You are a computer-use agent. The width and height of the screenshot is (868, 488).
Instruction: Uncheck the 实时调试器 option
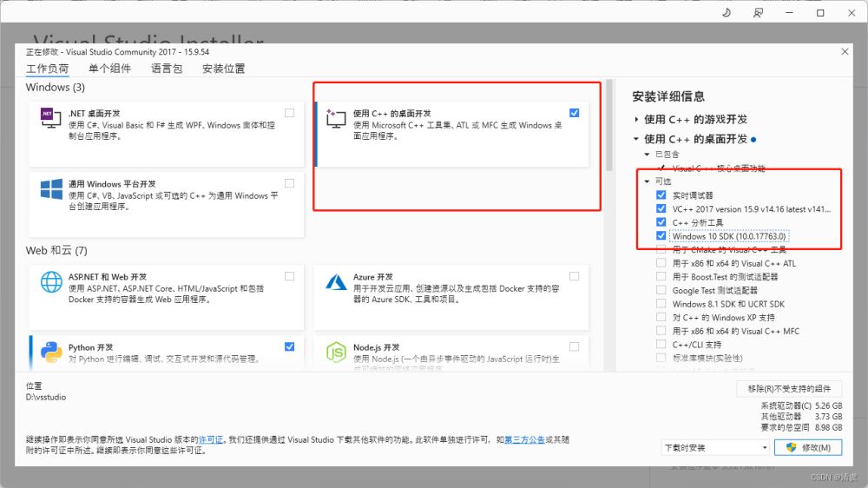[661, 195]
